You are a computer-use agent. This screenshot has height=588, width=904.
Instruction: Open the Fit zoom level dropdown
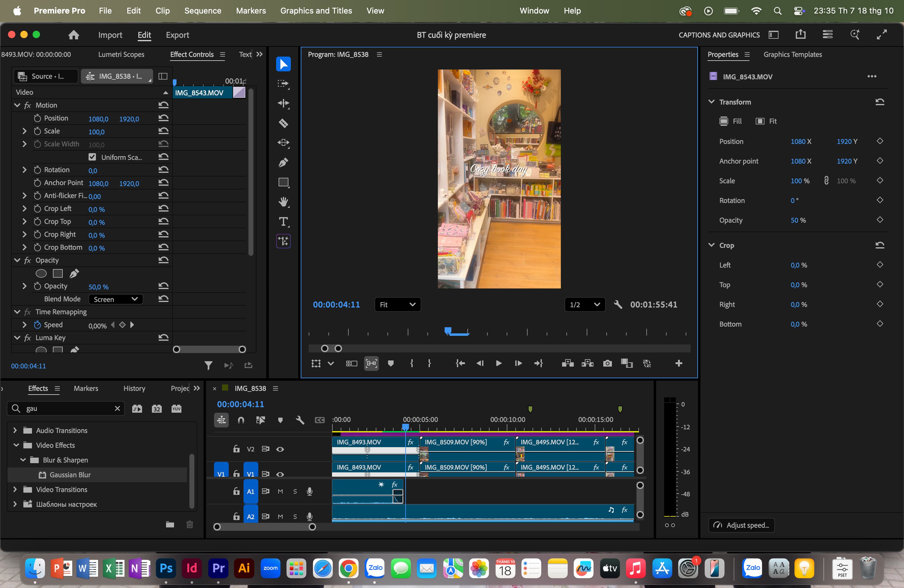click(397, 305)
